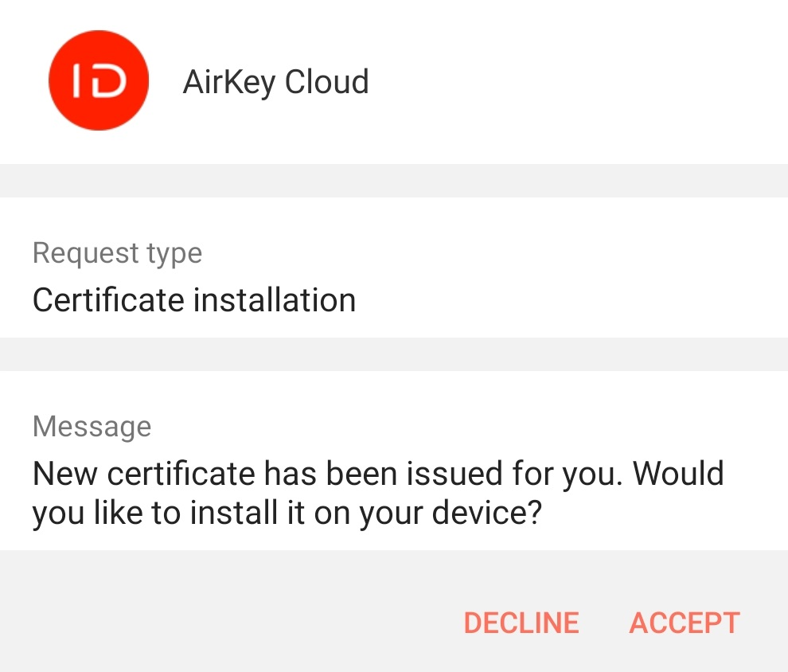Click the second line of the message text

coord(287,514)
